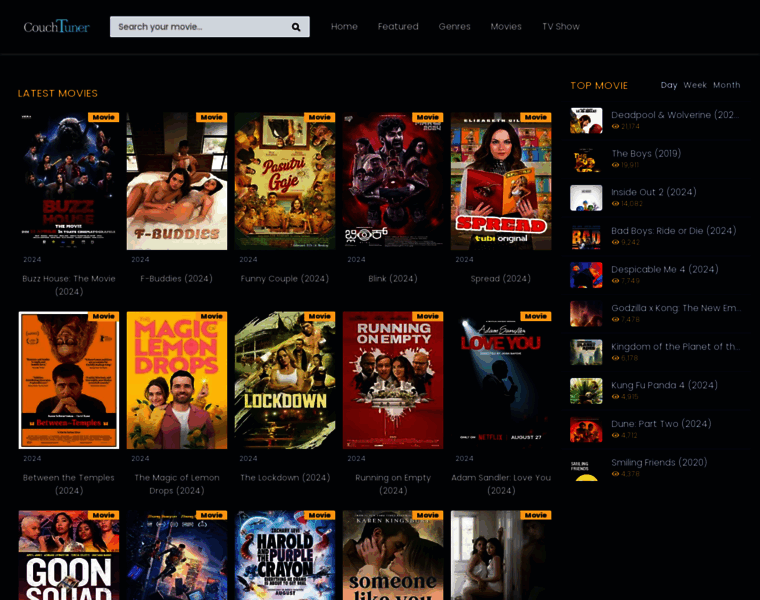Click the Funny Couple (2024) title link

coord(285,279)
